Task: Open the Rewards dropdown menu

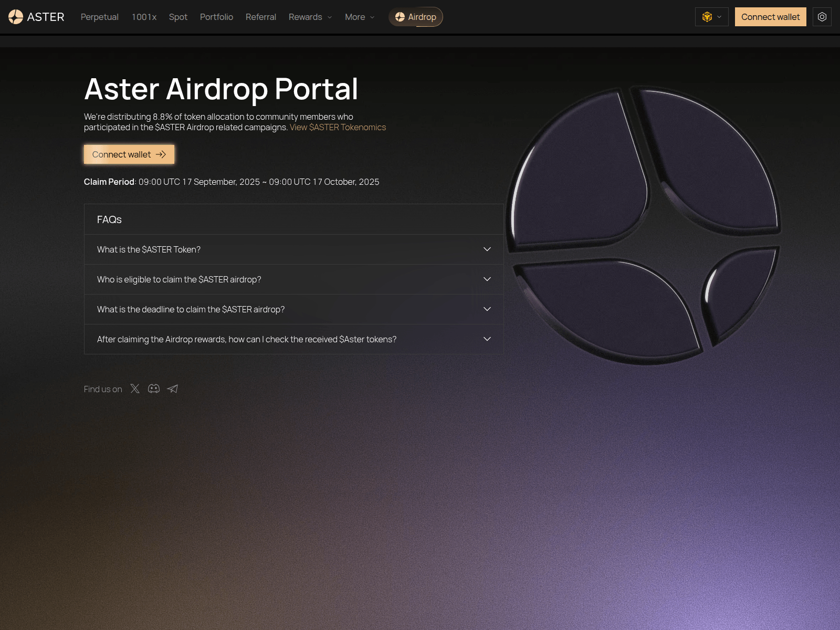Action: click(x=309, y=17)
